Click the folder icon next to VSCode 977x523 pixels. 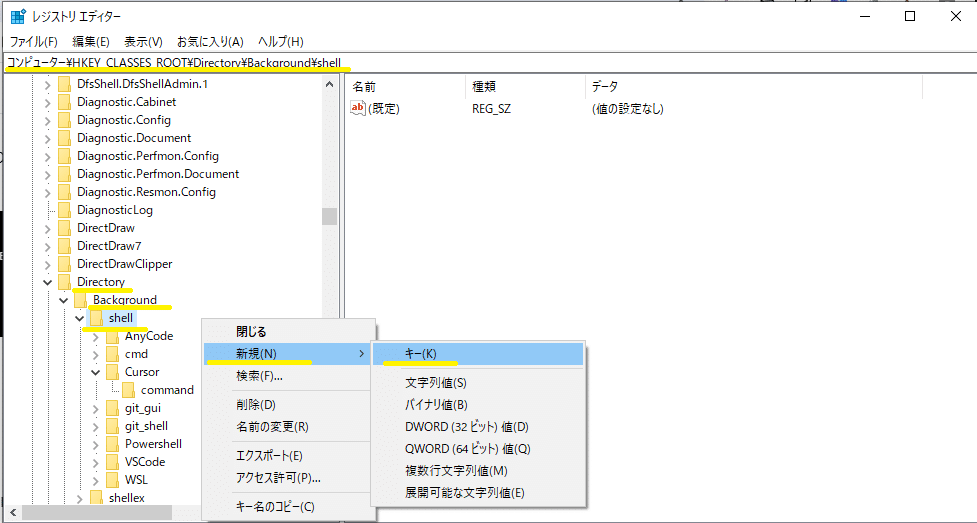tap(112, 463)
